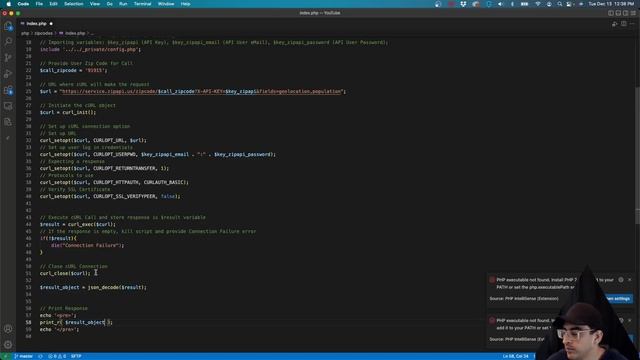The image size is (640, 360).
Task: Open the index.php breadcrumb
Action: pyautogui.click(x=73, y=33)
